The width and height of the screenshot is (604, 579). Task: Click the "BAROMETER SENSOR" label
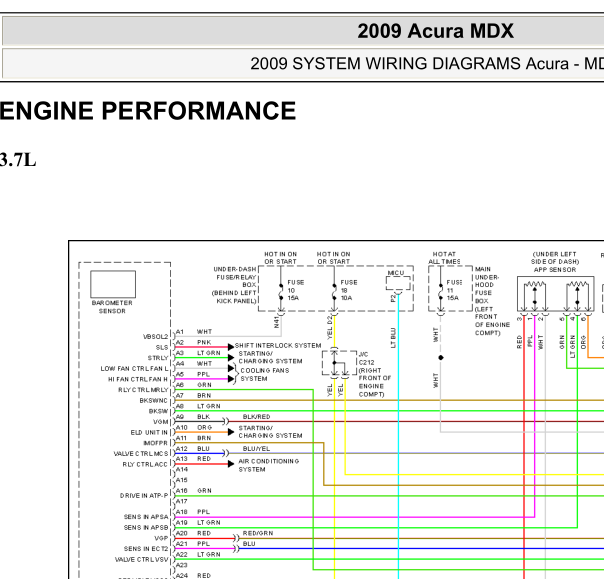112,307
